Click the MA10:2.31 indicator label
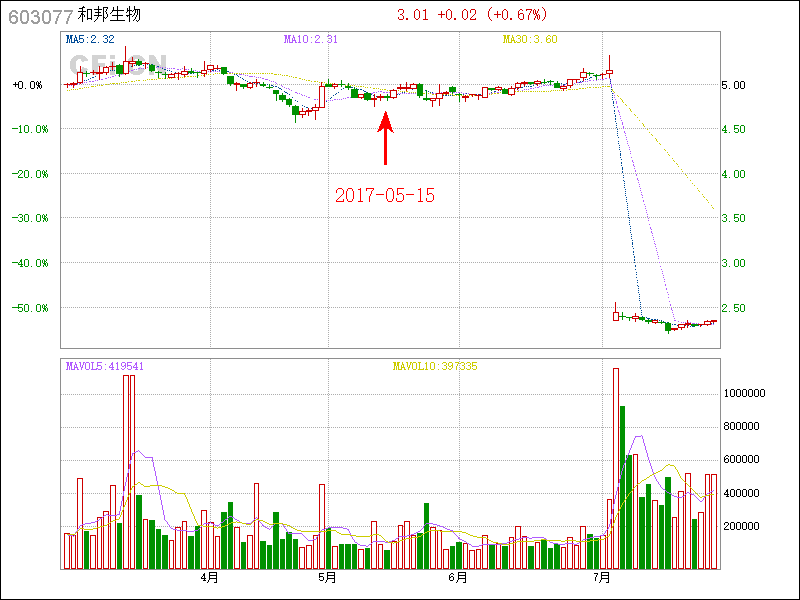 click(311, 40)
